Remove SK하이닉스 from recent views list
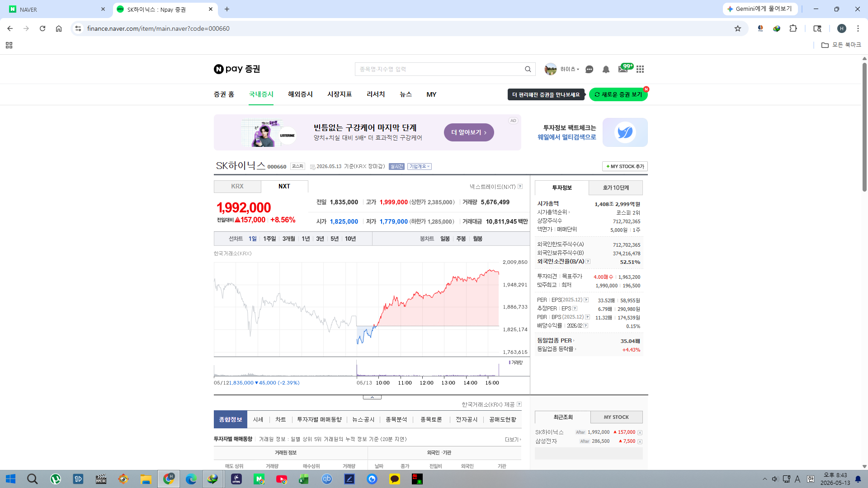868x488 pixels. coord(640,432)
